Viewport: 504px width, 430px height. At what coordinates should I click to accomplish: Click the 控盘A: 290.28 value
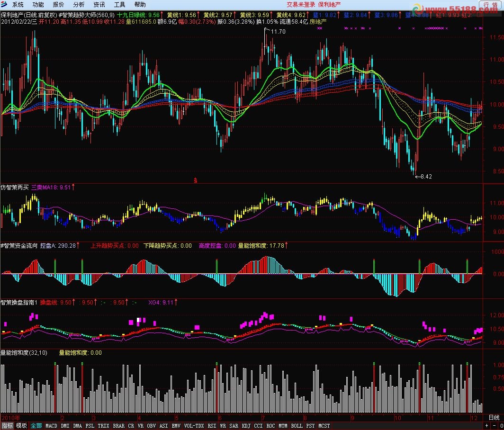tap(58, 245)
